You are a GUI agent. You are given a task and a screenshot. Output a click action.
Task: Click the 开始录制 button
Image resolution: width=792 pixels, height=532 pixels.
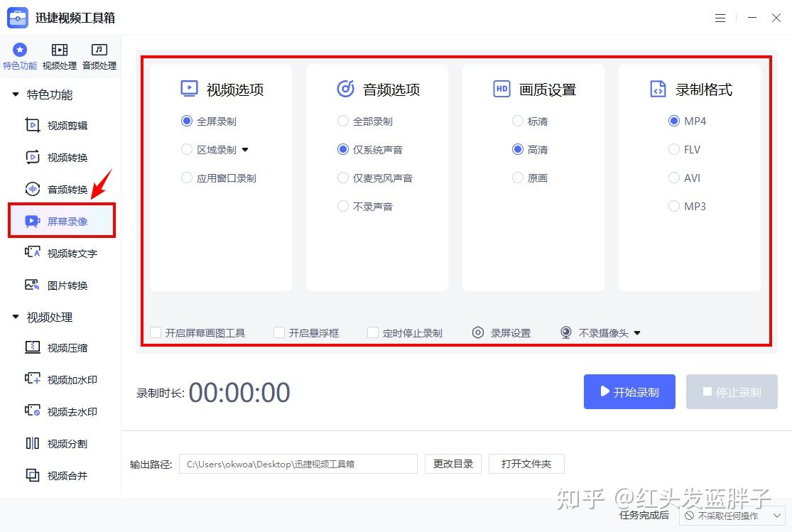coord(629,392)
